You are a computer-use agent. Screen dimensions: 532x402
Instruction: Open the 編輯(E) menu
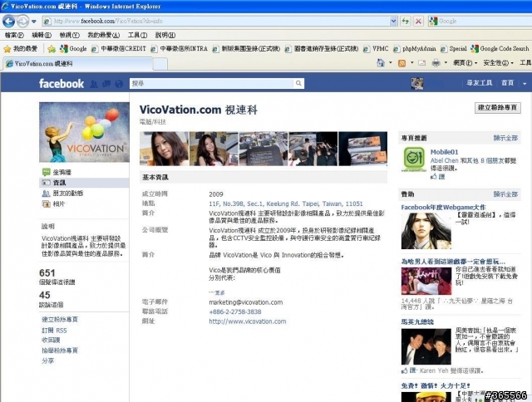[42, 35]
